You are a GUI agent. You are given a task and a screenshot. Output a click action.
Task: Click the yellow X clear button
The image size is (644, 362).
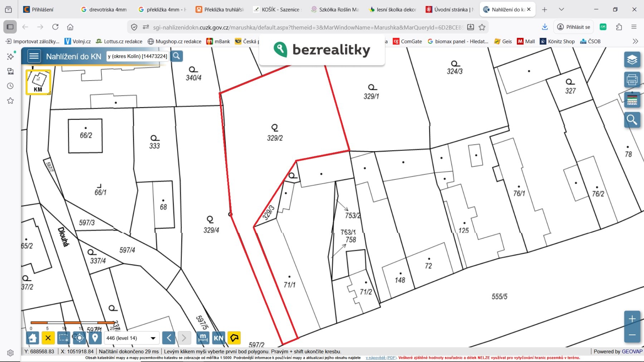coord(48,338)
